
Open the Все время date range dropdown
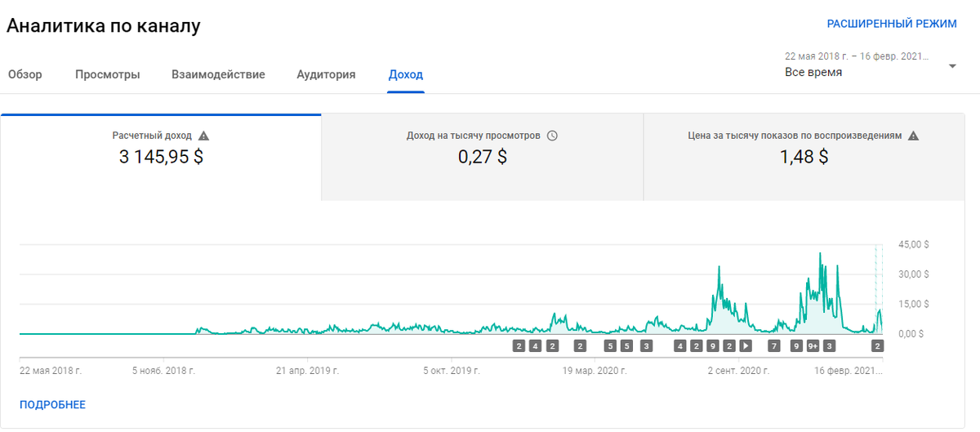[x=870, y=65]
